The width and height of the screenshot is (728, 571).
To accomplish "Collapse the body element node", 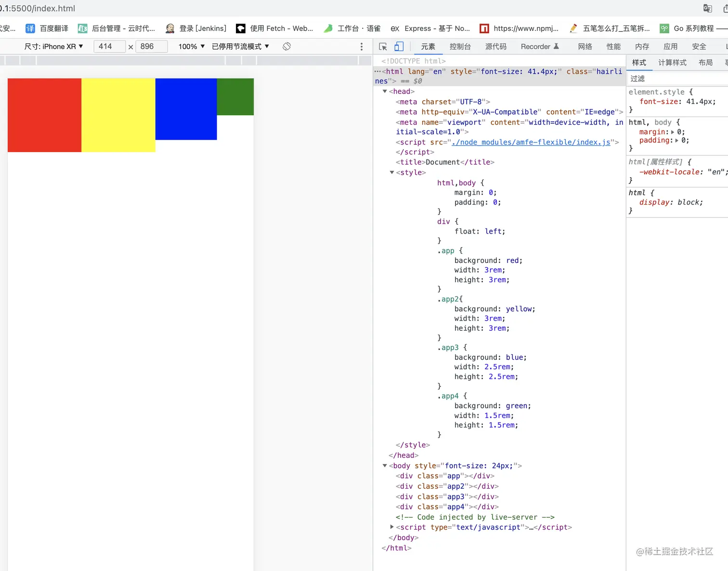I will coord(385,466).
